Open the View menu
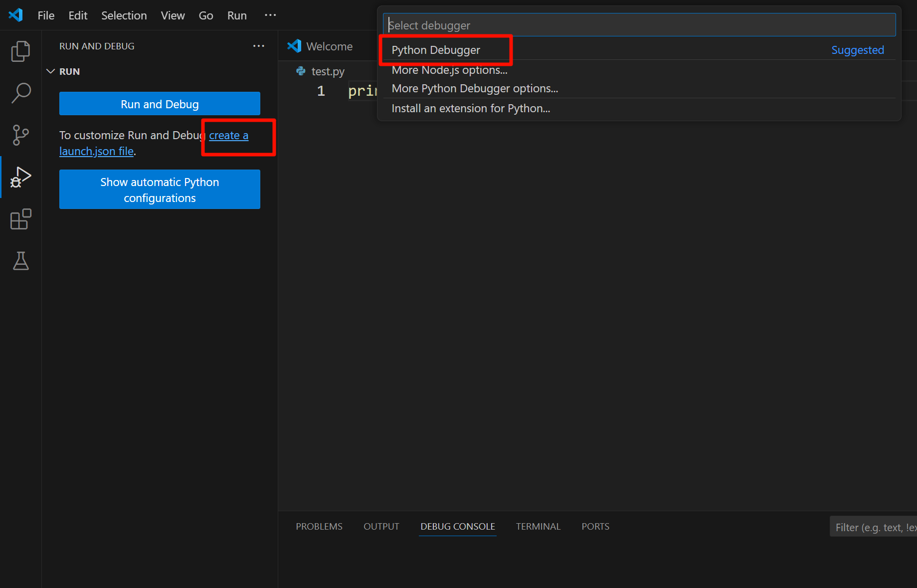The width and height of the screenshot is (917, 588). pyautogui.click(x=173, y=15)
